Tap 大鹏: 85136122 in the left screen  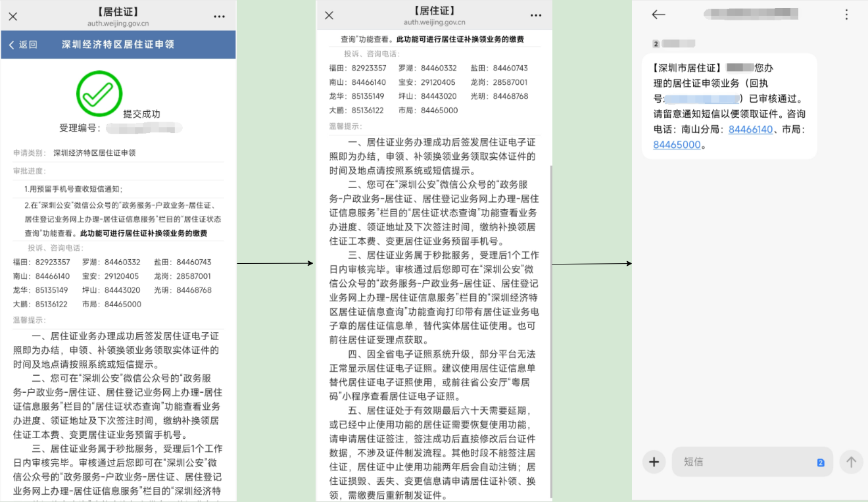click(40, 304)
